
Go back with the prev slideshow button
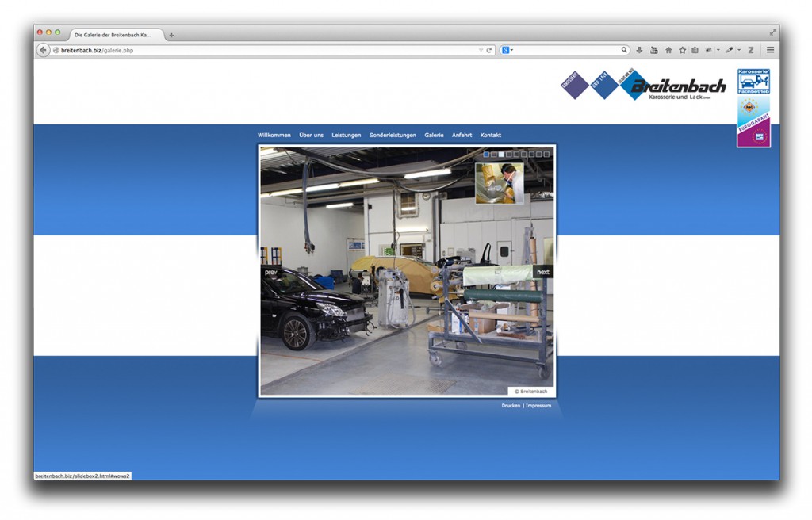click(x=271, y=272)
